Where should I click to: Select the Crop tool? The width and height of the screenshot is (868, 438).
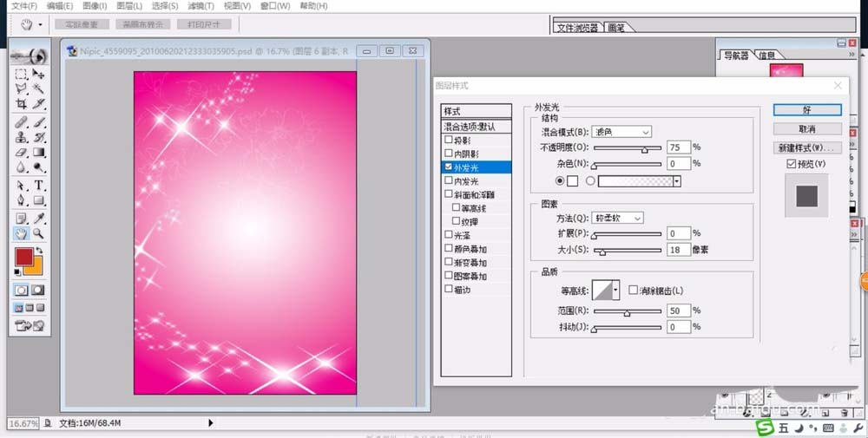(21, 103)
